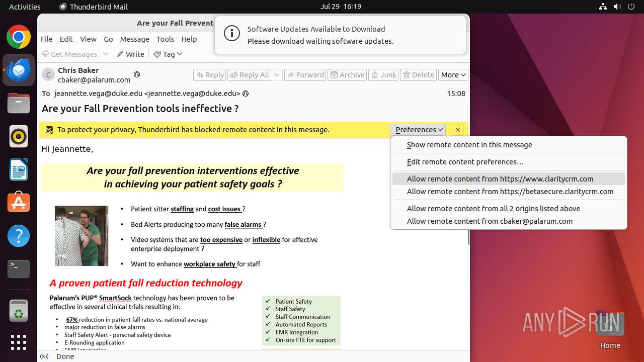The width and height of the screenshot is (644, 362).
Task: Expand the Get Messages dropdown arrow
Action: click(106, 54)
